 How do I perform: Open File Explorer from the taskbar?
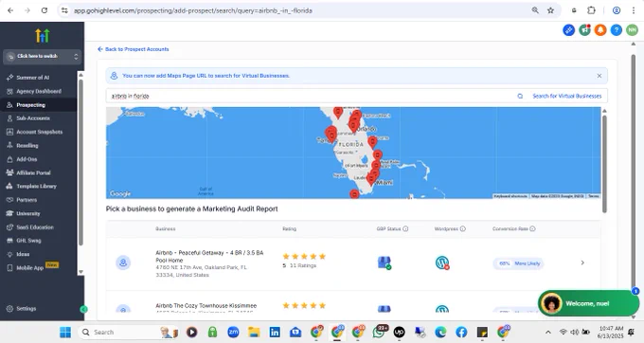pos(254,332)
